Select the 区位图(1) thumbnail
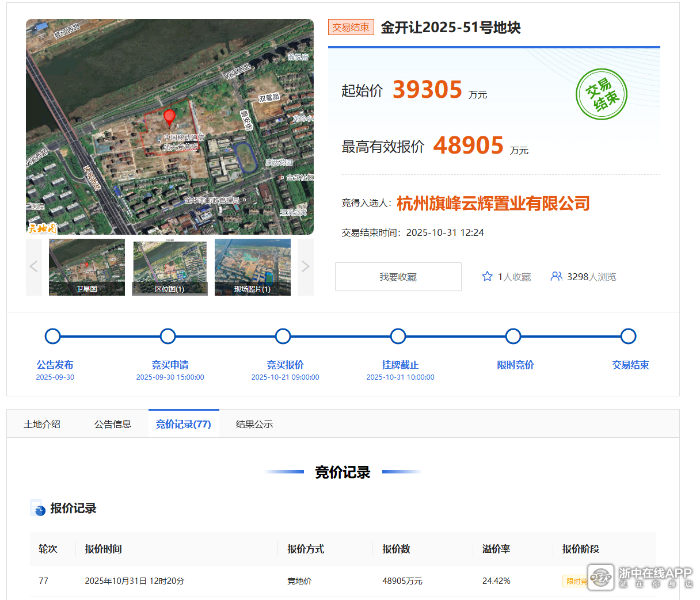Viewport: 700px width, 600px height. (170, 267)
